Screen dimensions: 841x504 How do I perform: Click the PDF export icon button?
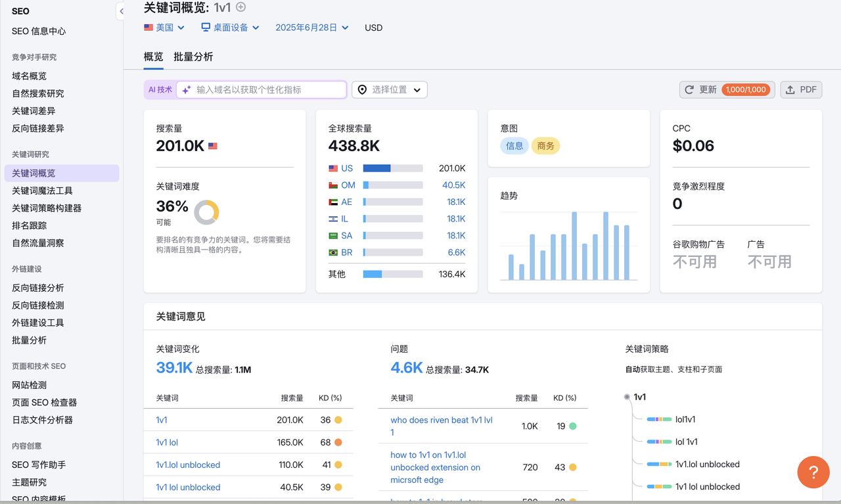point(801,89)
